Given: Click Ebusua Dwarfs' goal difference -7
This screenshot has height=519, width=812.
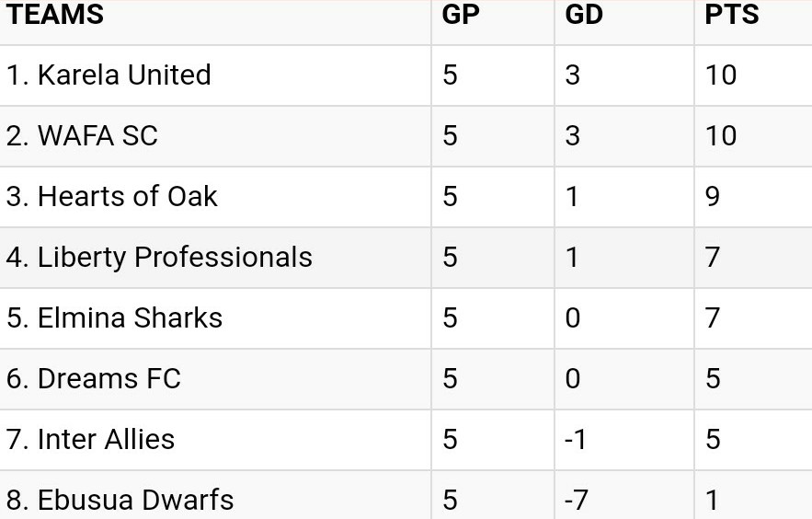Looking at the screenshot, I should (577, 500).
